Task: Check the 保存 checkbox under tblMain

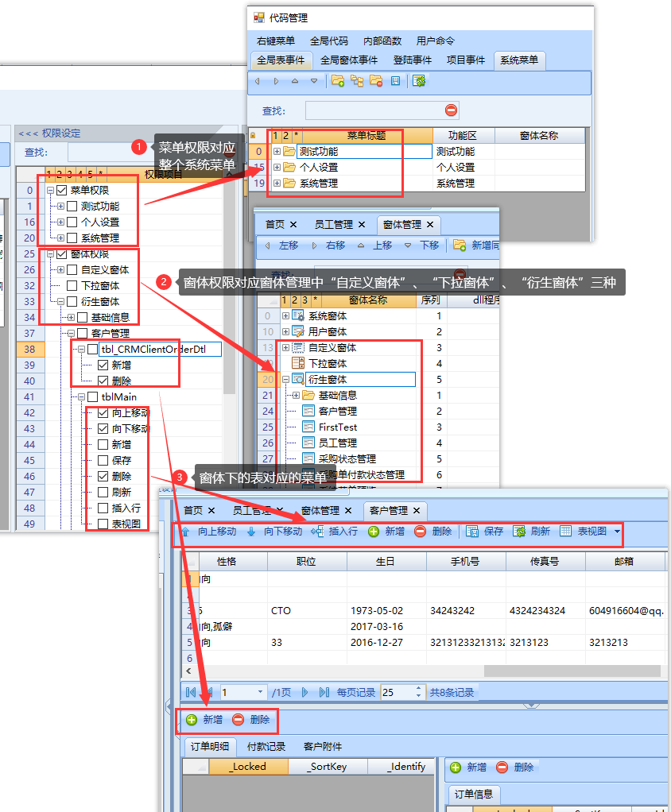Action: 103,460
